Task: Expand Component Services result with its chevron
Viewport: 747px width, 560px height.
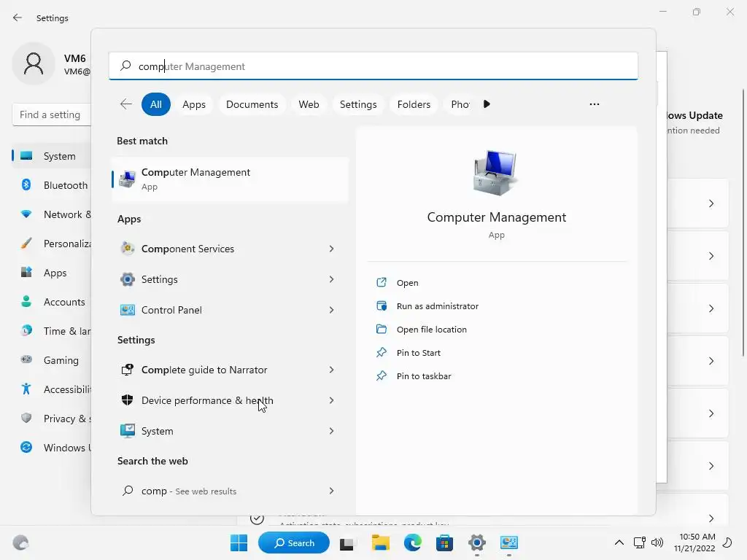Action: coord(331,249)
